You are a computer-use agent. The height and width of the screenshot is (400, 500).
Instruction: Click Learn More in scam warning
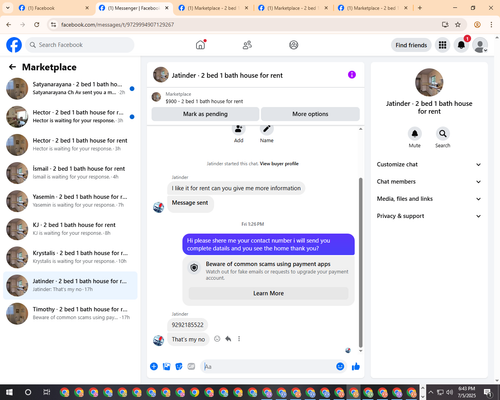[x=269, y=293]
